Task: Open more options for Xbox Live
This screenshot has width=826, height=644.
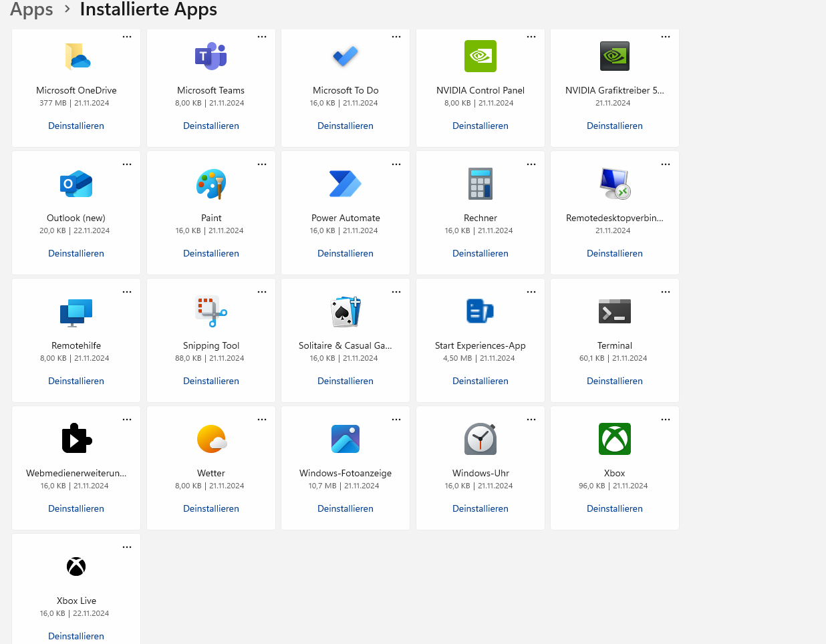Action: 127,547
